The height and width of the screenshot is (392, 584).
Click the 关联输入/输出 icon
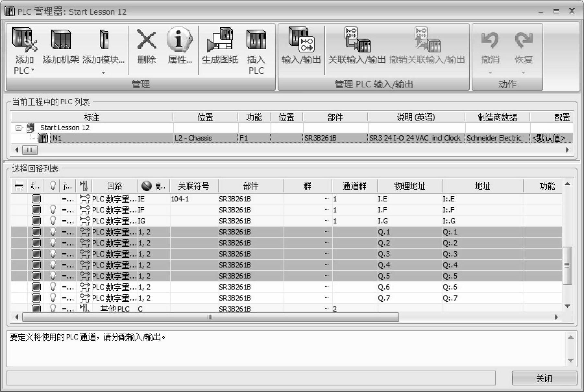pyautogui.click(x=357, y=40)
